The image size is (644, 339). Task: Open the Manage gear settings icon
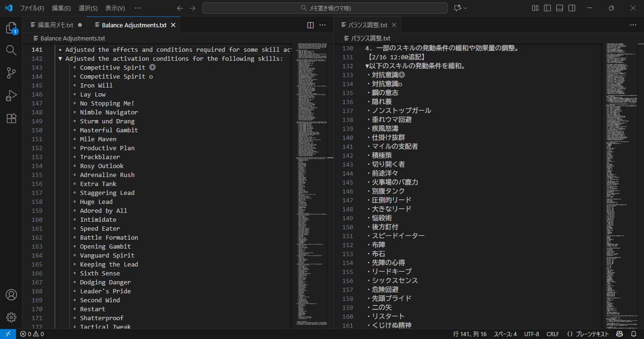click(x=11, y=317)
